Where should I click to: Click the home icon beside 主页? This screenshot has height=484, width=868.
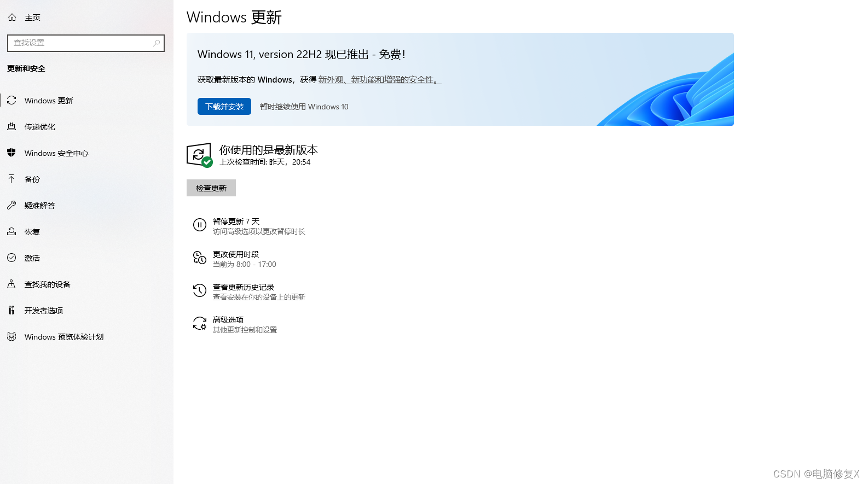(12, 18)
